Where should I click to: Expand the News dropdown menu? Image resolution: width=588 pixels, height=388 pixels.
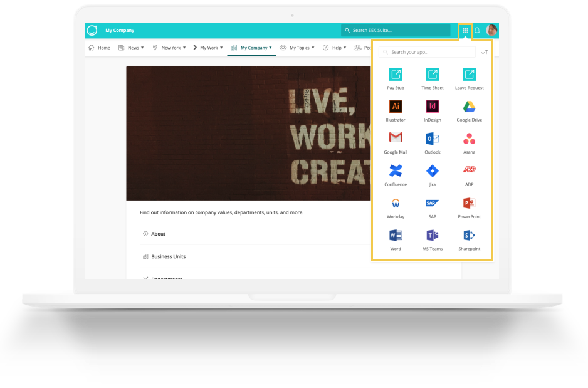[131, 48]
